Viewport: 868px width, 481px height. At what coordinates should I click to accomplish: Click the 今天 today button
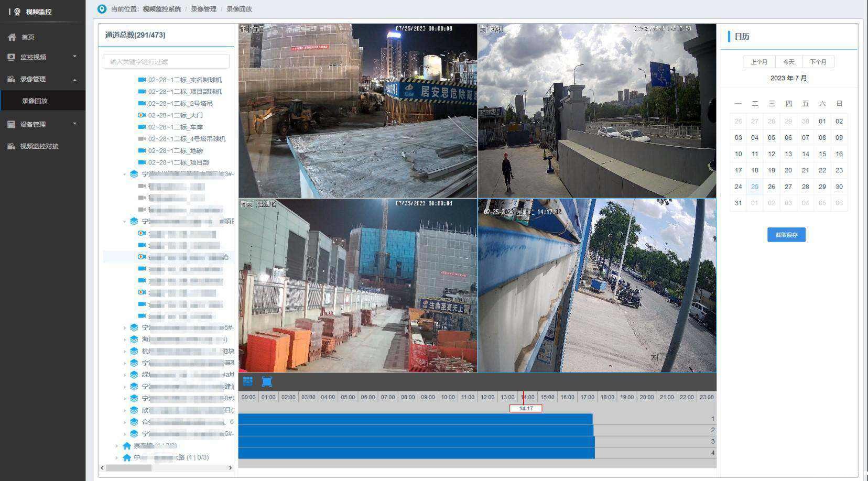coord(788,62)
